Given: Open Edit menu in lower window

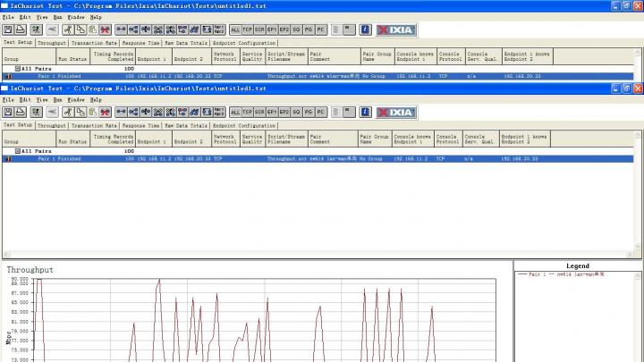Looking at the screenshot, I should [25, 100].
